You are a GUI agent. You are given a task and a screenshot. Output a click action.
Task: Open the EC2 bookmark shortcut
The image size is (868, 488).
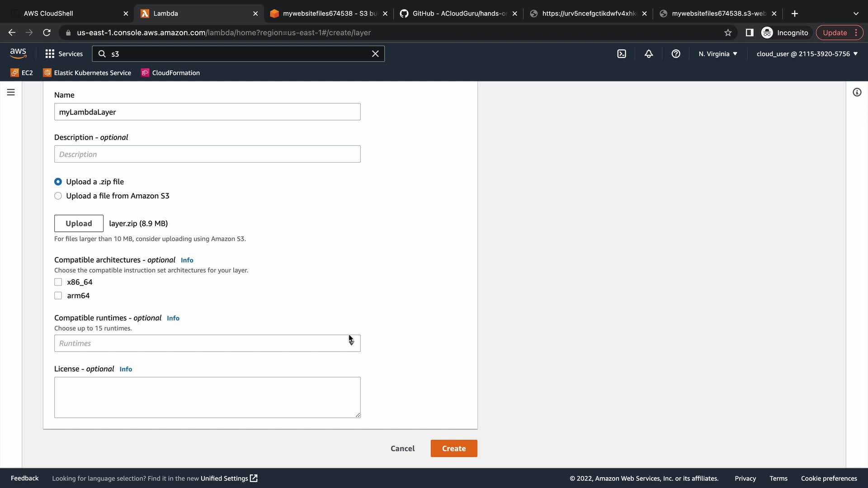22,73
